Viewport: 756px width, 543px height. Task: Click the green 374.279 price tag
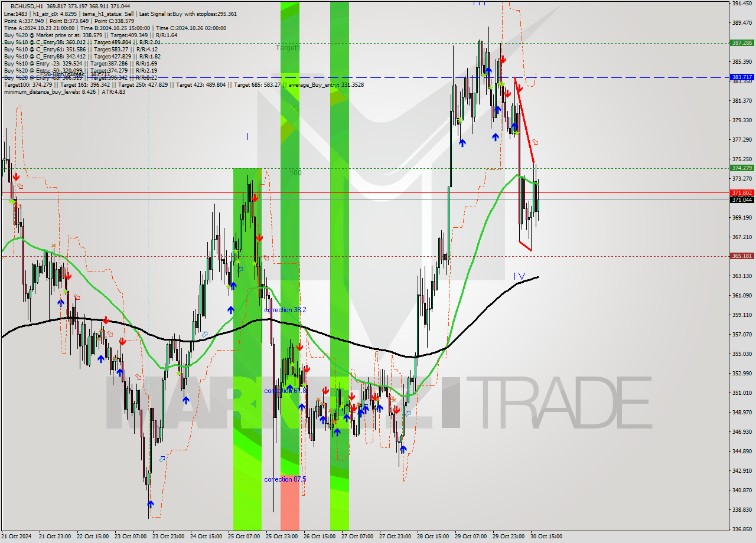pos(742,168)
